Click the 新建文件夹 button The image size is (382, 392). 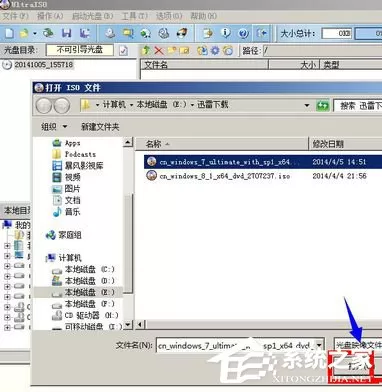100,127
